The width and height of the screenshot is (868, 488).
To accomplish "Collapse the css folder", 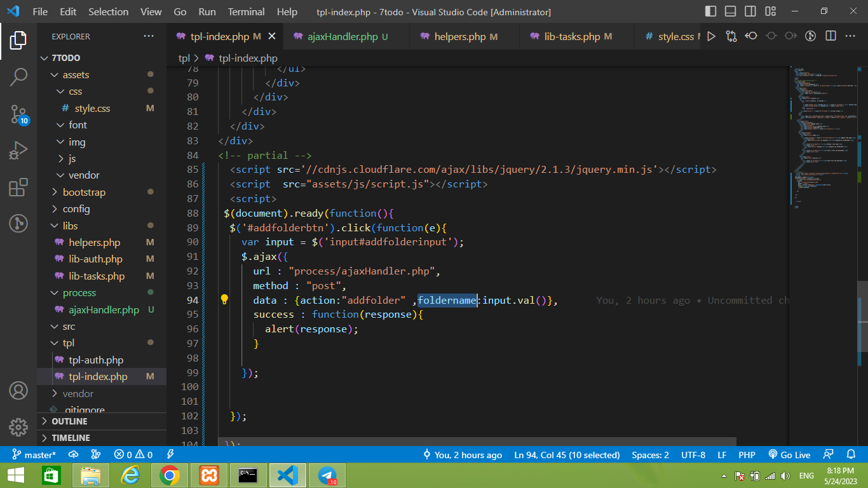I will [102, 91].
